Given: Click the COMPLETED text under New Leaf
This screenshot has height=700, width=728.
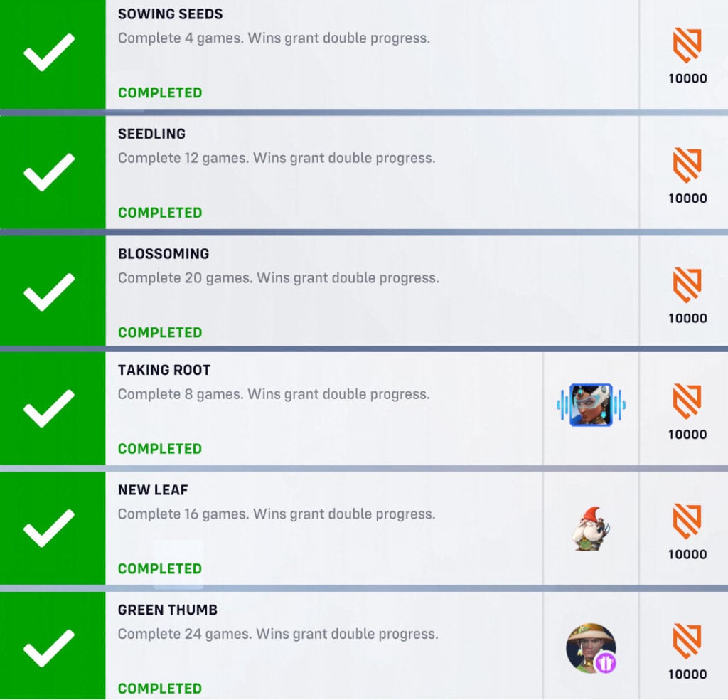Looking at the screenshot, I should click(x=159, y=568).
